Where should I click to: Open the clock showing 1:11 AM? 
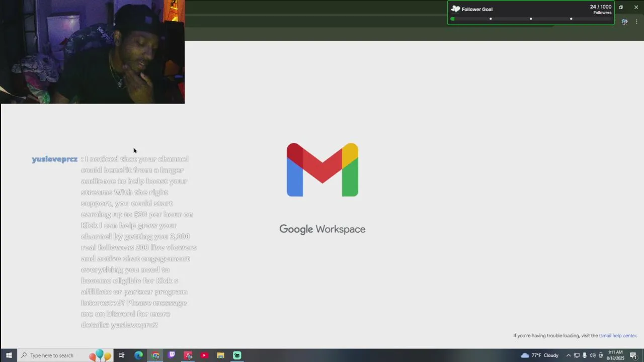tap(615, 355)
